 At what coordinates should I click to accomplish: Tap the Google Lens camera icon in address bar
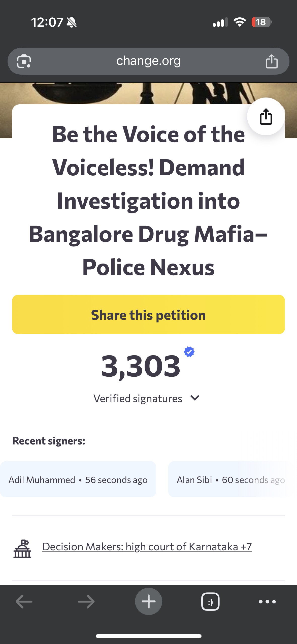[x=24, y=61]
